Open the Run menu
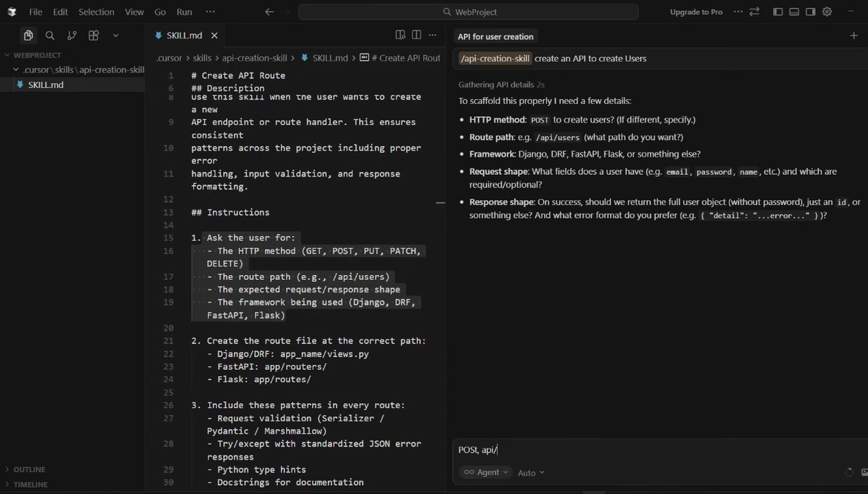This screenshot has width=868, height=494. 184,12
